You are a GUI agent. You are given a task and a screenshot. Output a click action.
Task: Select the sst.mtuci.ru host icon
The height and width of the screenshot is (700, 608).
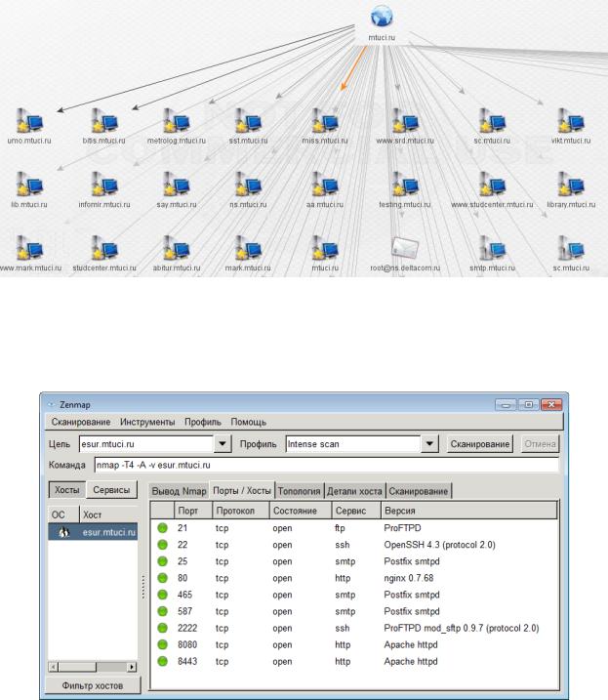(248, 121)
